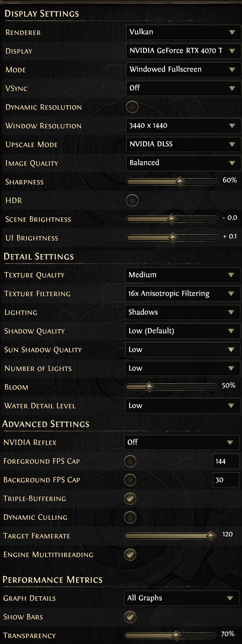Click the Bloom slider diamond handle
The width and height of the screenshot is (242, 644).
[x=150, y=387]
